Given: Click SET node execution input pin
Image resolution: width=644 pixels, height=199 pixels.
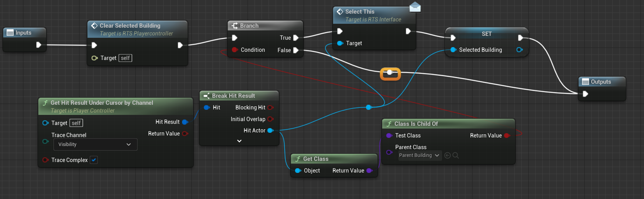Looking at the screenshot, I should point(453,38).
